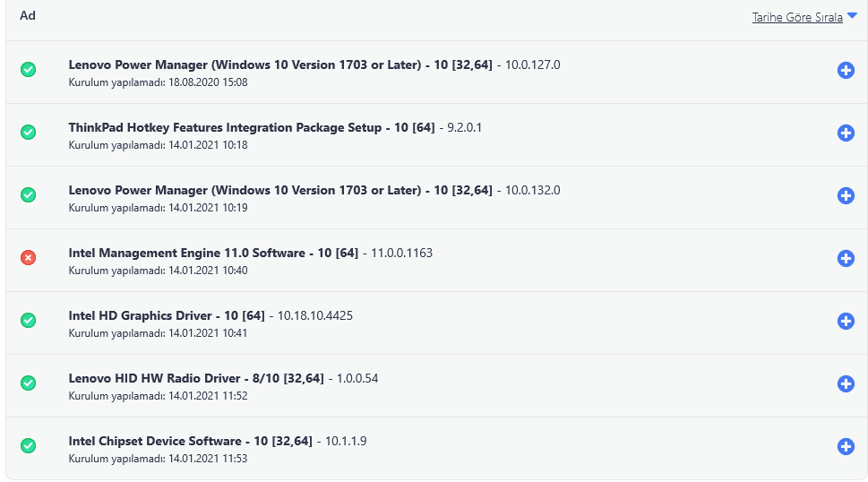
Task: Expand details for Lenovo Power Manager 10.0.132.0
Action: click(x=846, y=195)
